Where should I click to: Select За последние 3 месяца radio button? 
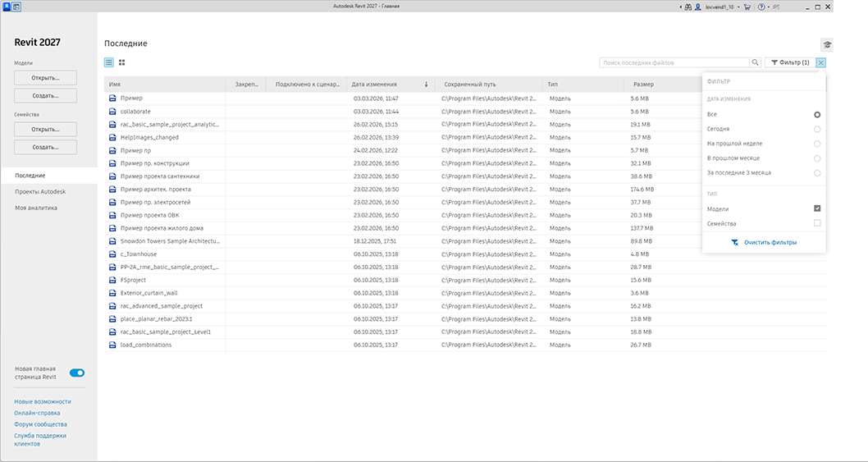click(817, 173)
